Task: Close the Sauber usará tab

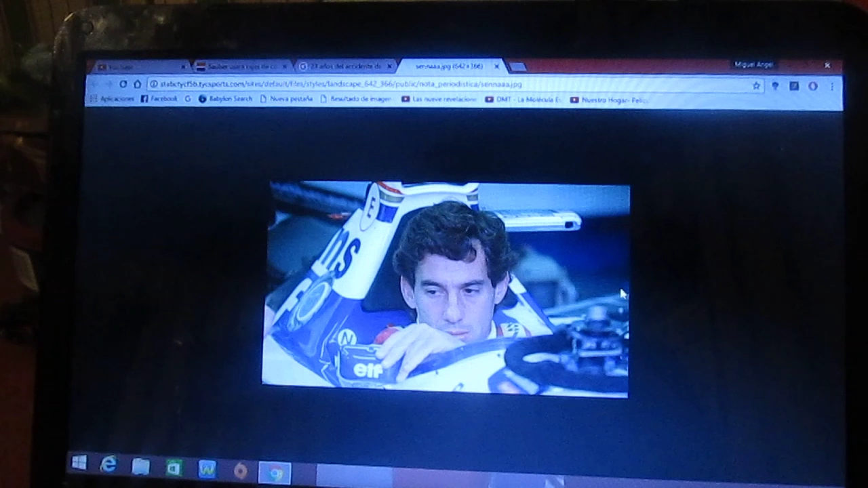Action: 285,66
